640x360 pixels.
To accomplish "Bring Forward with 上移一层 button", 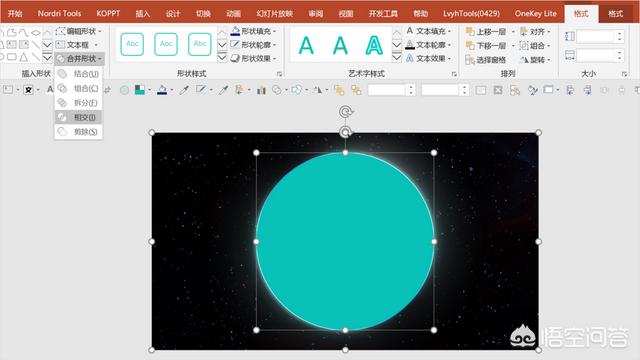I will 486,31.
